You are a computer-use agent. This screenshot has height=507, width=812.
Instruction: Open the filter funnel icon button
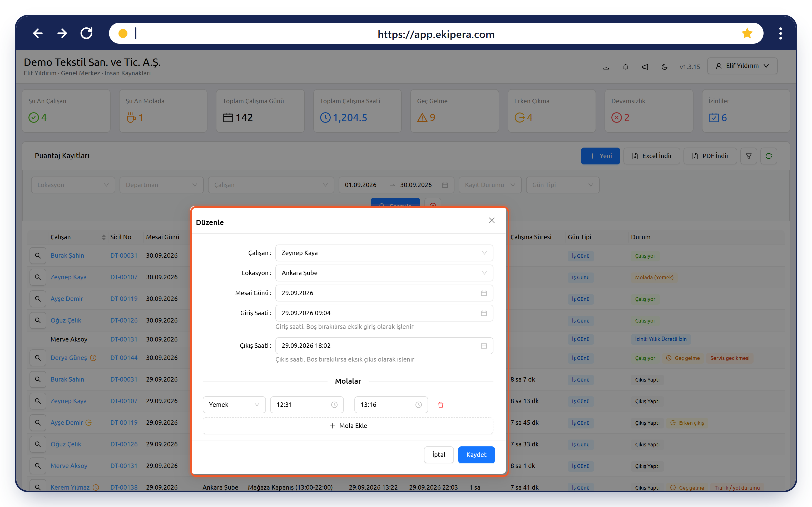click(749, 156)
